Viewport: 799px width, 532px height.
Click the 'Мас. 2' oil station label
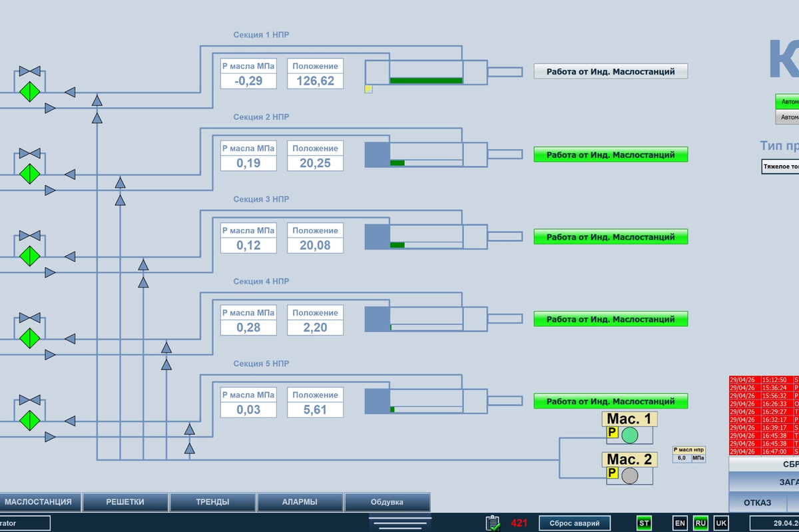pyautogui.click(x=629, y=459)
